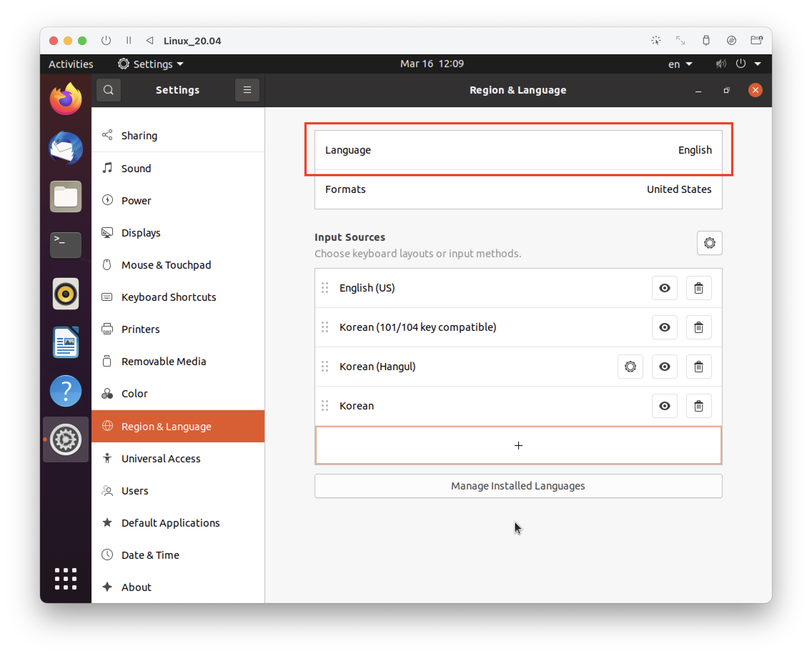
Task: Open Keyboard Shortcuts settings panel
Action: point(169,297)
